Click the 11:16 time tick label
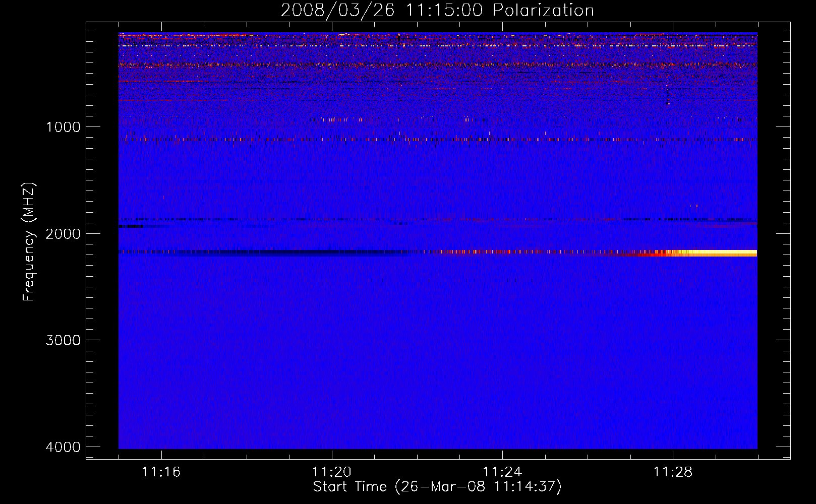 (x=161, y=472)
